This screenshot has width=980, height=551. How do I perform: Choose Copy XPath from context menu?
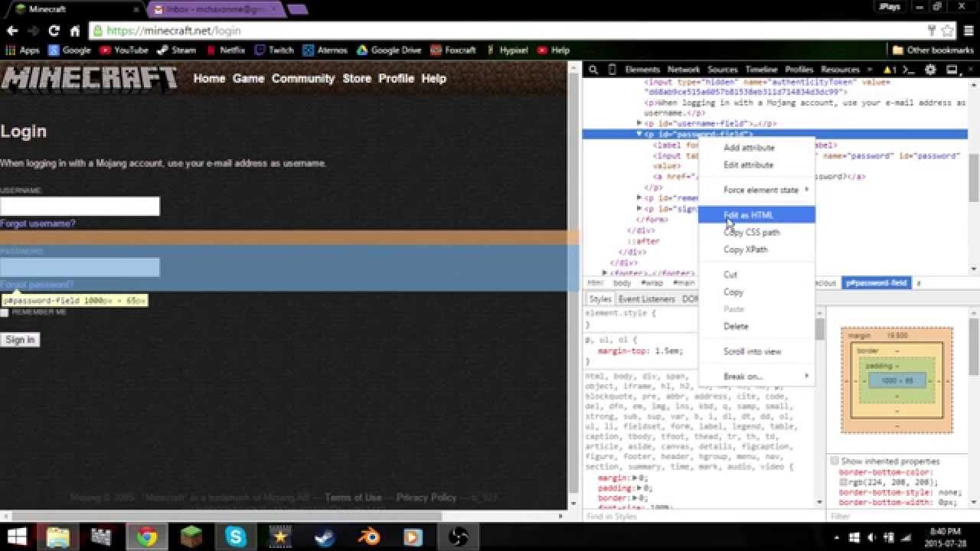[756, 249]
